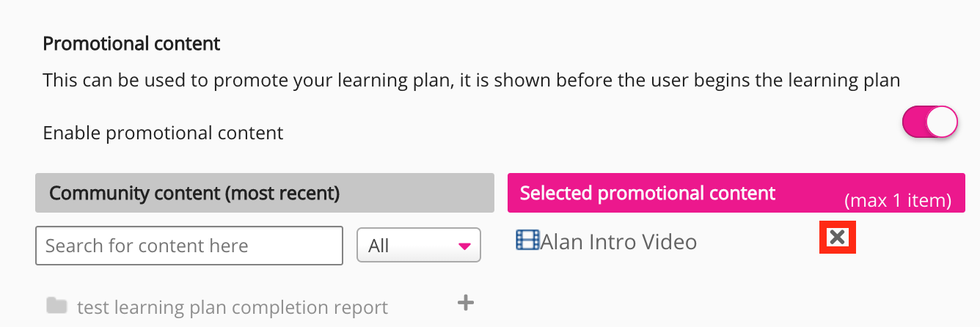Open the All content filter dropdown
Image resolution: width=980 pixels, height=327 pixels.
(418, 246)
